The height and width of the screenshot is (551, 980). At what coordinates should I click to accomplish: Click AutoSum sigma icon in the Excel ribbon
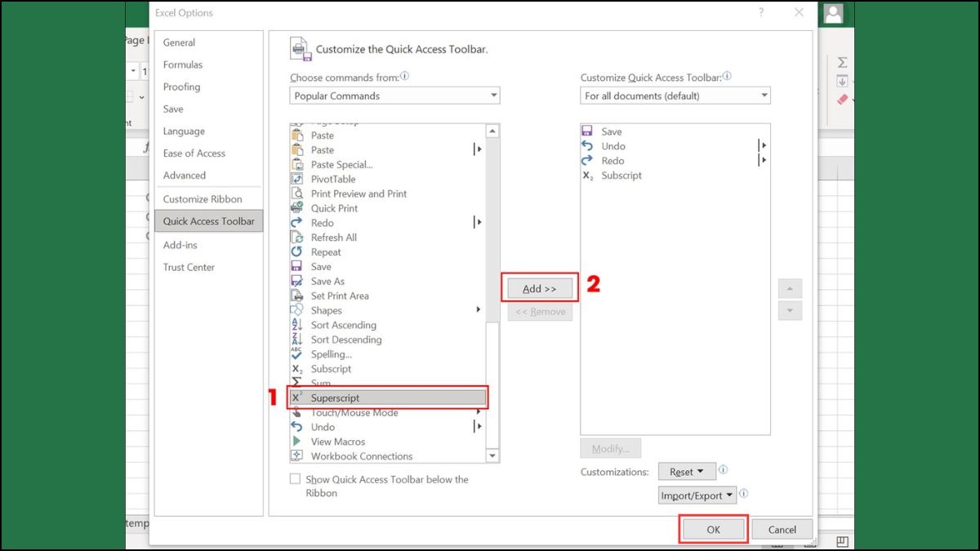click(842, 63)
